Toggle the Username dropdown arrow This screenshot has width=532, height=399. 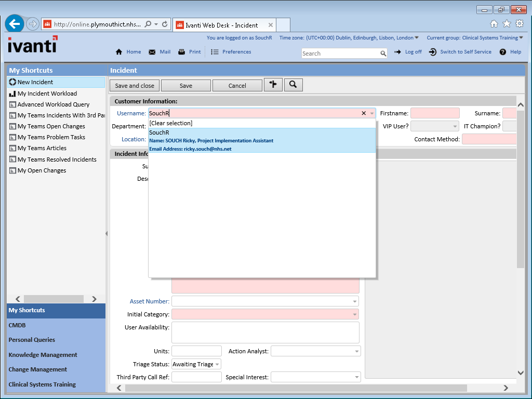pos(372,113)
